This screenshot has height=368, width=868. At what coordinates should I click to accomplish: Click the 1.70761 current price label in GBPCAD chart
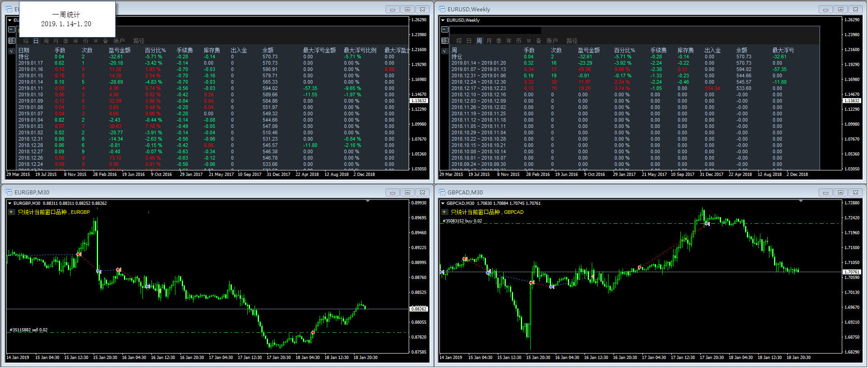tap(852, 272)
